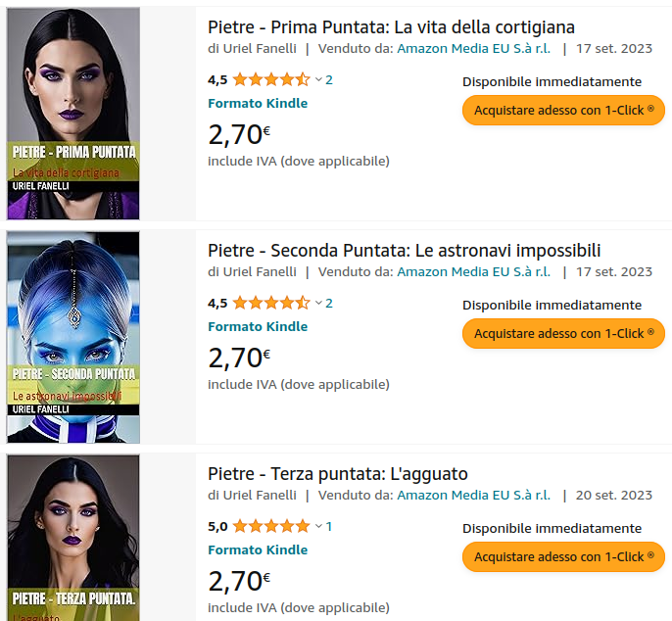Buy Terza puntata with 1-Click
The image size is (672, 621).
pos(563,556)
